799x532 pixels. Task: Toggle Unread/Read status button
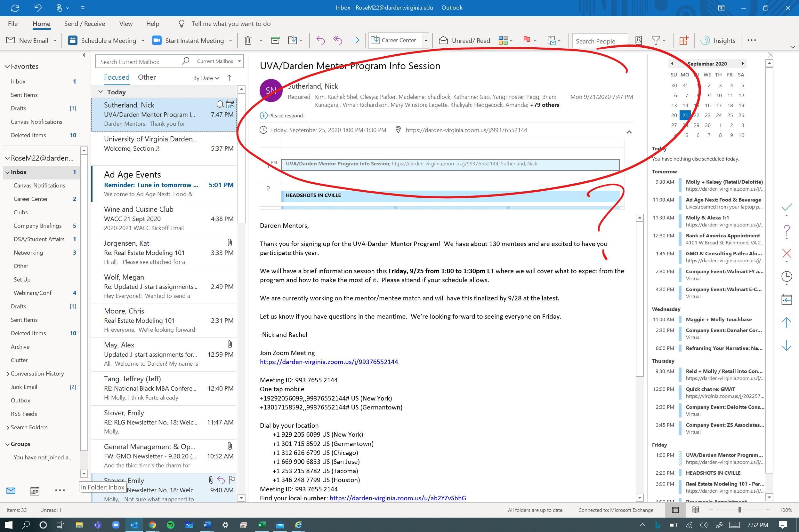pos(464,41)
